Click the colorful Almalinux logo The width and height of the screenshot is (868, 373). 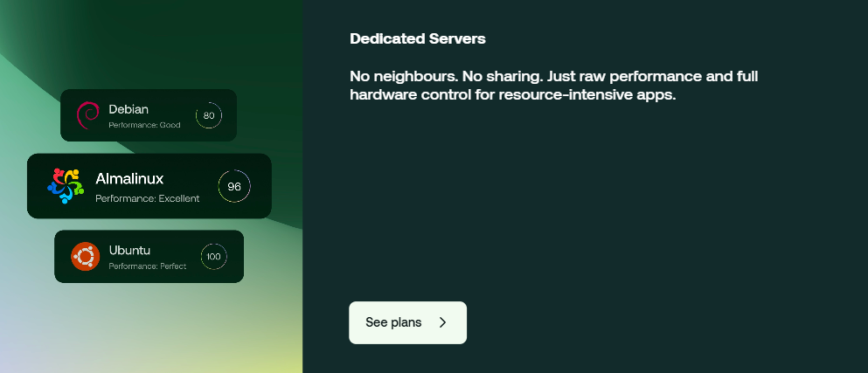pos(66,186)
